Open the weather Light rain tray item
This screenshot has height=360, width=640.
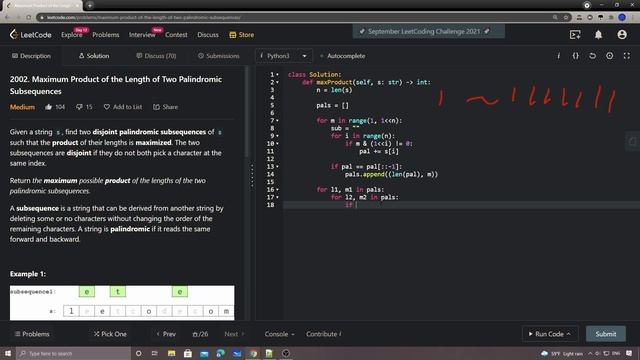tap(562, 353)
